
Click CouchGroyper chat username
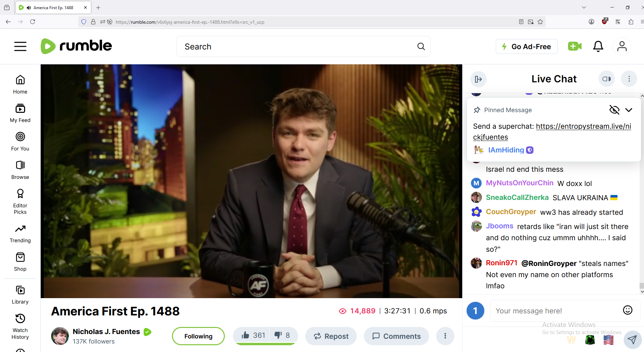511,212
